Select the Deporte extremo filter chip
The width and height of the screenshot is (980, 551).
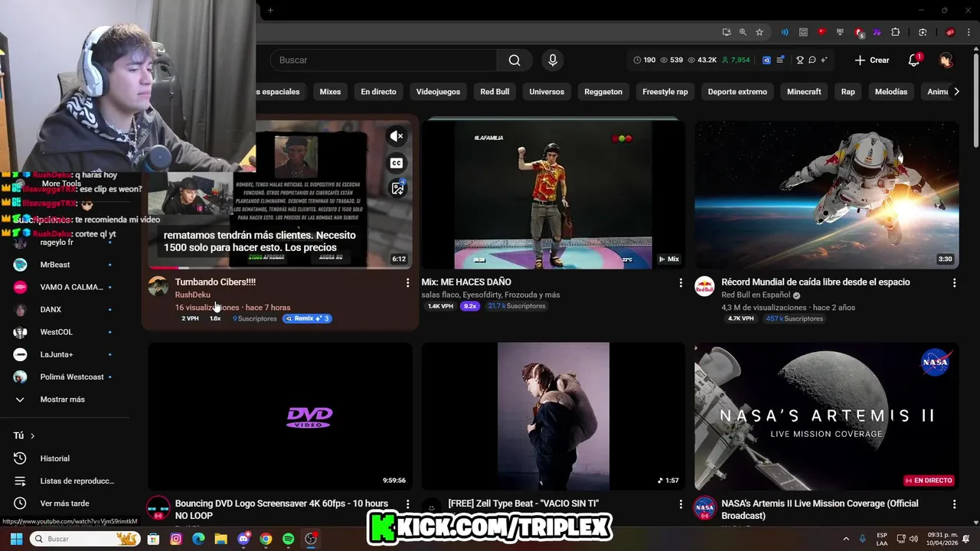point(737,92)
